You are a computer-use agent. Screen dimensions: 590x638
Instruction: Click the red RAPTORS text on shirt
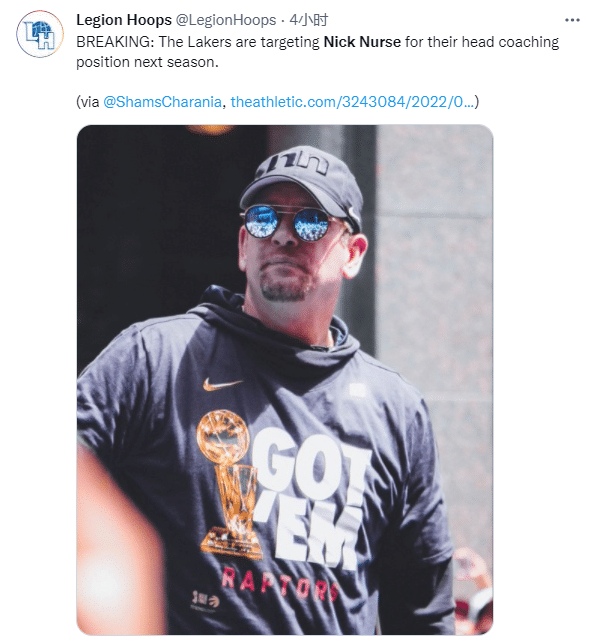coord(280,583)
